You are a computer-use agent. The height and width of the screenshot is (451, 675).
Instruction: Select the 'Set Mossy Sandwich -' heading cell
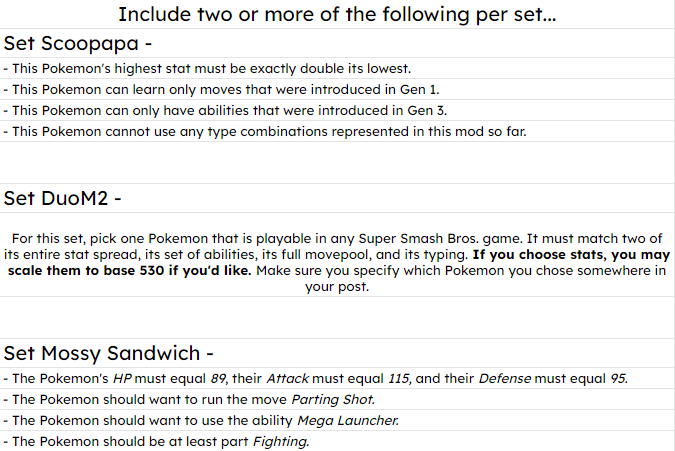point(108,353)
